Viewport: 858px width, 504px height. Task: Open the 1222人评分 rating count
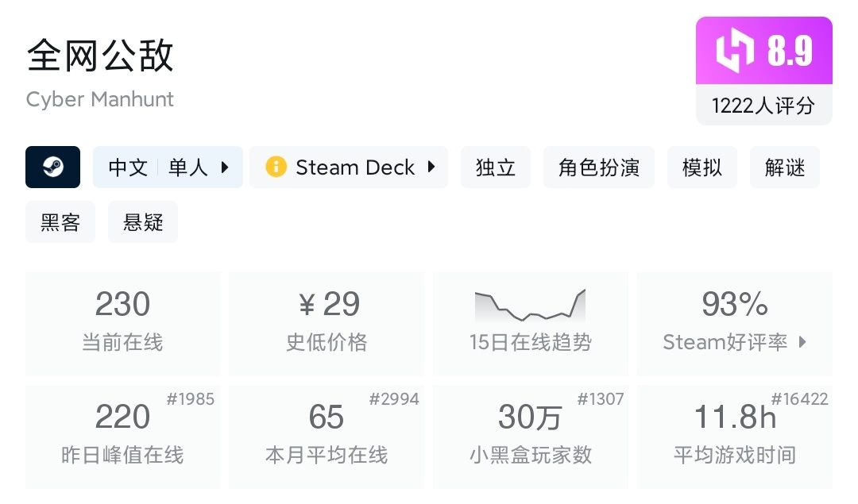pos(763,106)
